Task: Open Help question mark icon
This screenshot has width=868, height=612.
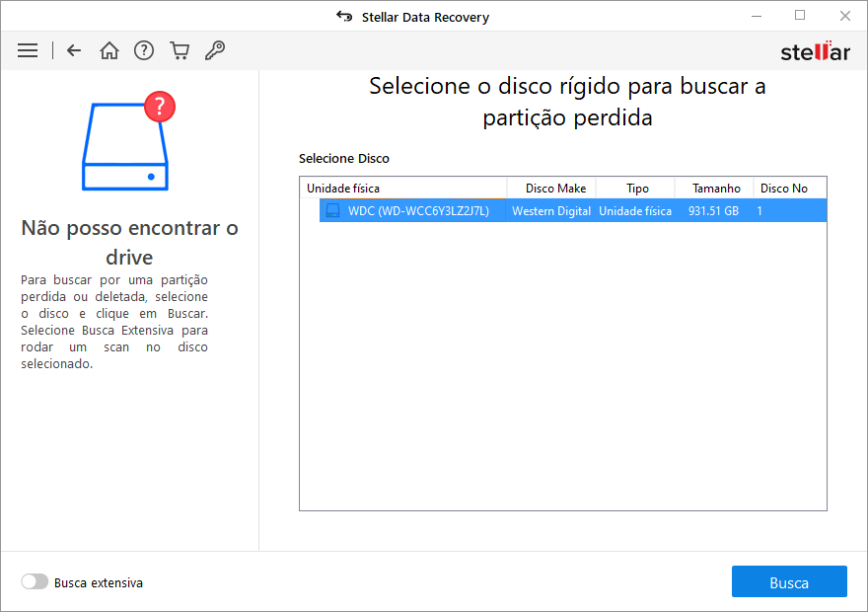Action: point(144,50)
